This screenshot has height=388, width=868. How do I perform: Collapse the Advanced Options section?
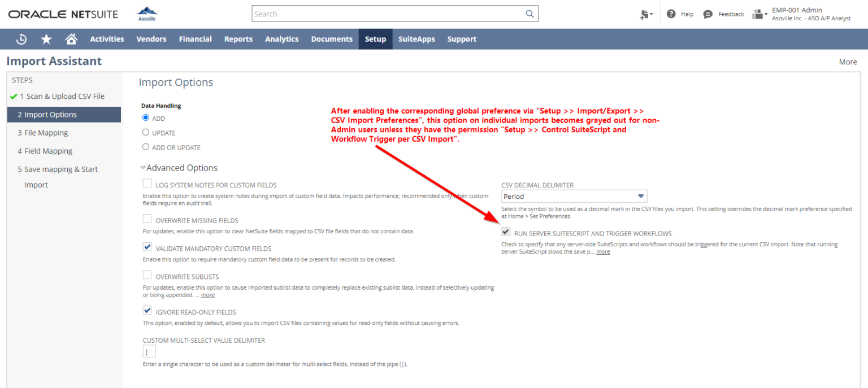click(144, 167)
